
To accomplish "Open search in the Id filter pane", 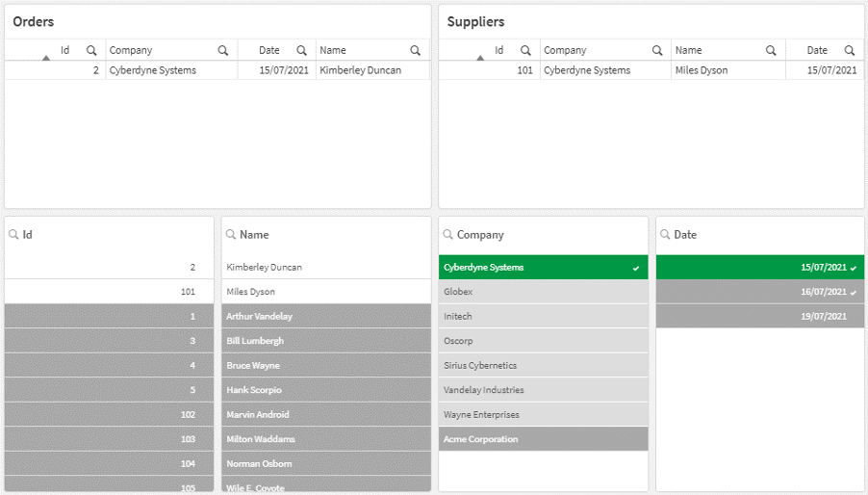I will (x=13, y=235).
